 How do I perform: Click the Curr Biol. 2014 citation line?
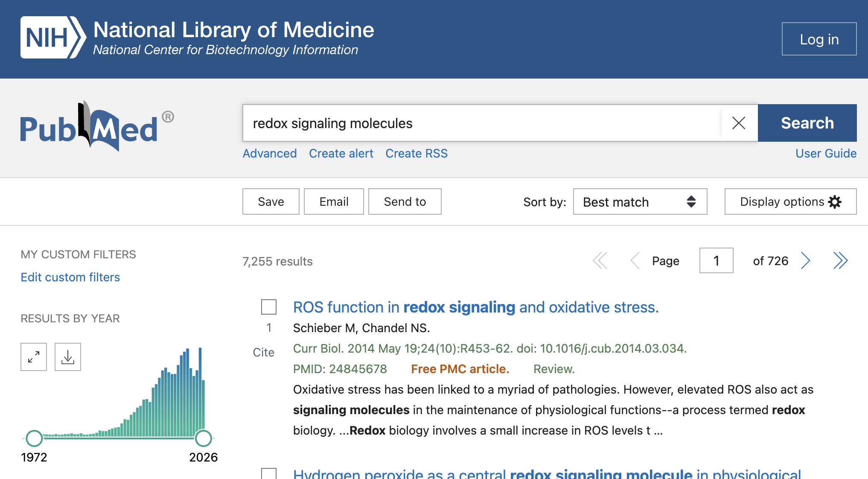[x=489, y=348]
